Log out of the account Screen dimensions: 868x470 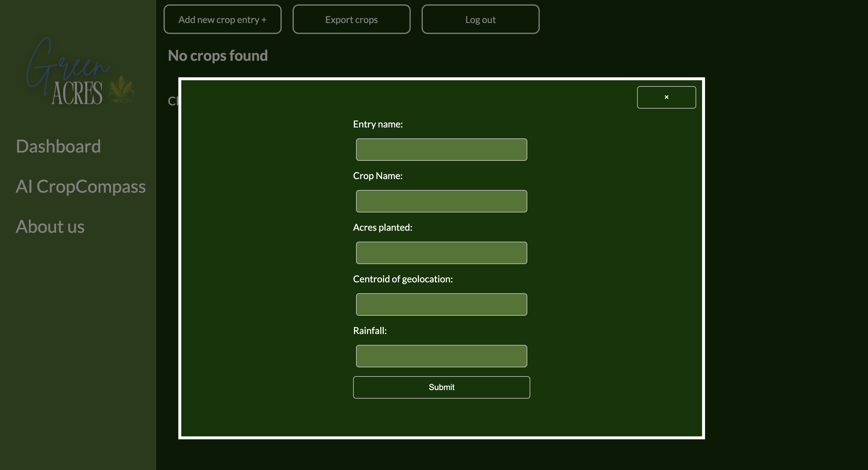point(480,19)
